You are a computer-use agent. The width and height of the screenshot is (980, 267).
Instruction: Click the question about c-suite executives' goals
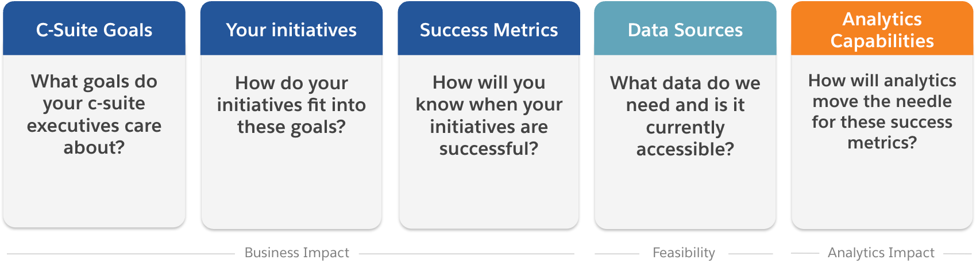[x=94, y=114]
